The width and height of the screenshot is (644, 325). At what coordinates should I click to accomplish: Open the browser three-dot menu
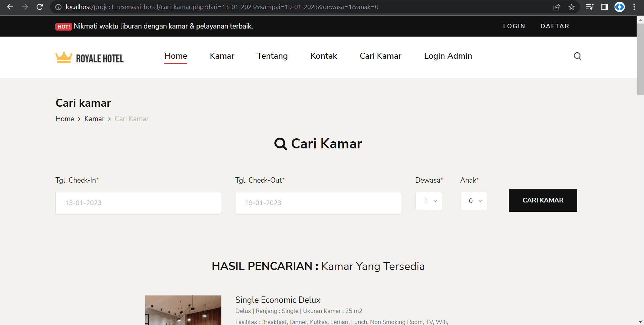pyautogui.click(x=634, y=7)
